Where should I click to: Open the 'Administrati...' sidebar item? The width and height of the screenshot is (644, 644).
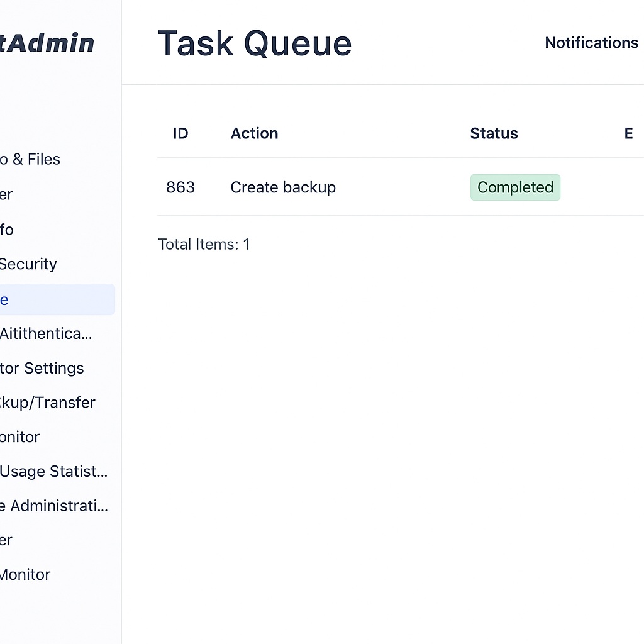point(54,506)
